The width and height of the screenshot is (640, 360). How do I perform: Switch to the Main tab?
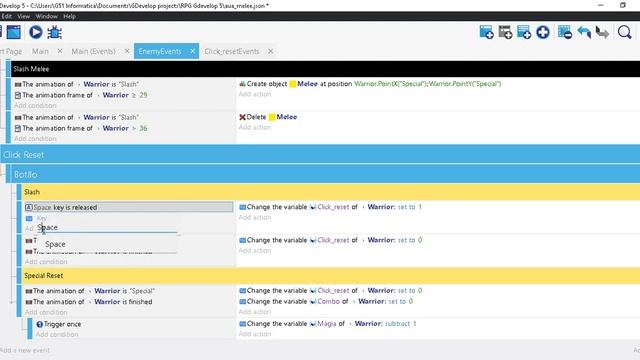(40, 51)
